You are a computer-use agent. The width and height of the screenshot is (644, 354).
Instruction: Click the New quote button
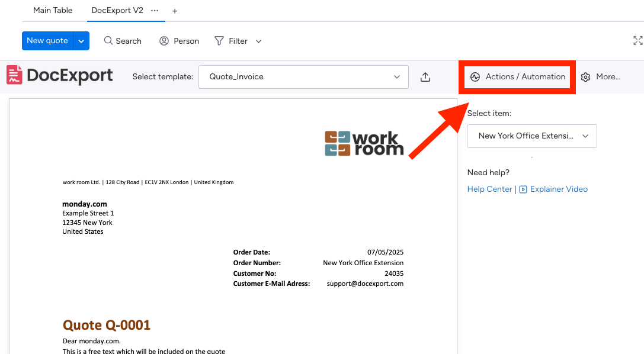tap(47, 41)
